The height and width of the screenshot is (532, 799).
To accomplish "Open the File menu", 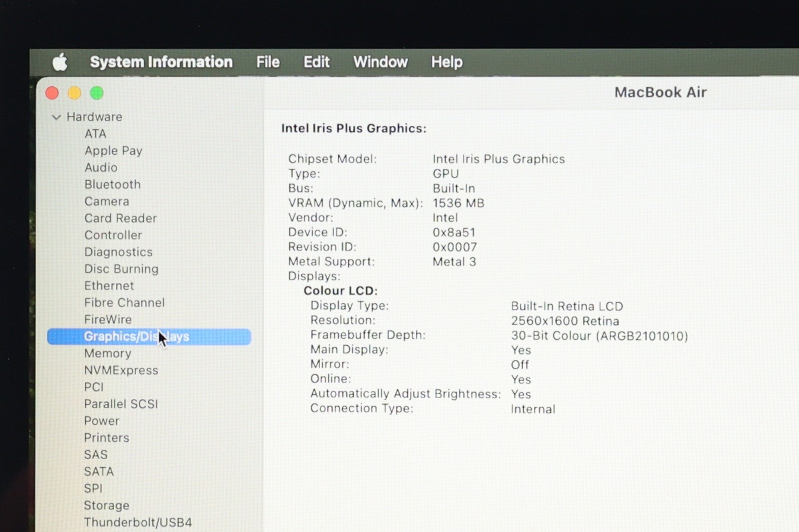I will pos(268,62).
